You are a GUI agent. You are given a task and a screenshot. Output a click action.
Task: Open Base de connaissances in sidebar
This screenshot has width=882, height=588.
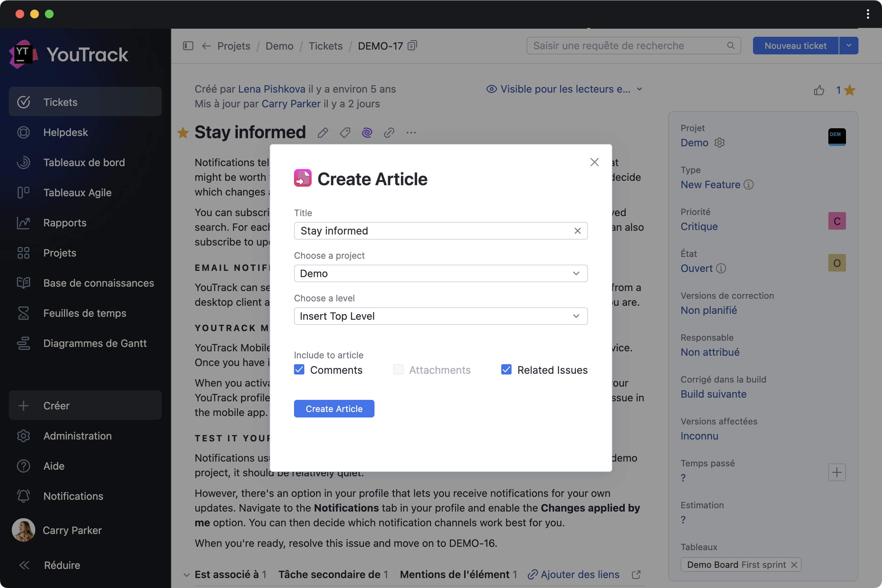point(98,283)
